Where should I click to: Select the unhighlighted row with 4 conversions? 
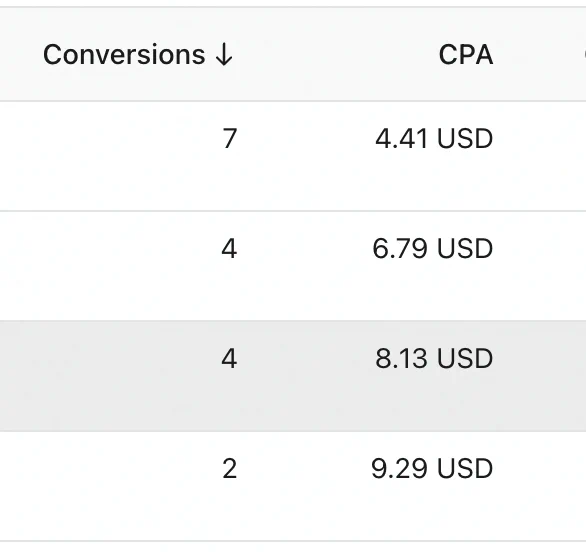pos(293,266)
